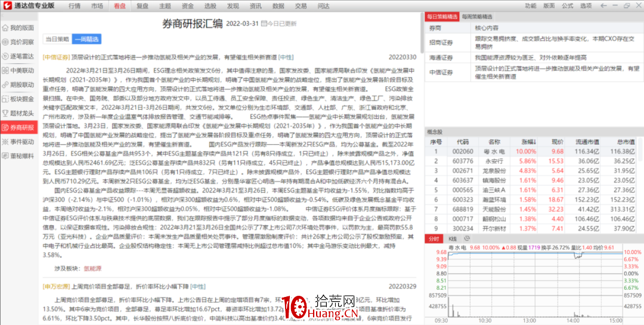Select stock row 600323 瀚蓝环境
The height and width of the screenshot is (325, 644).
point(531,199)
